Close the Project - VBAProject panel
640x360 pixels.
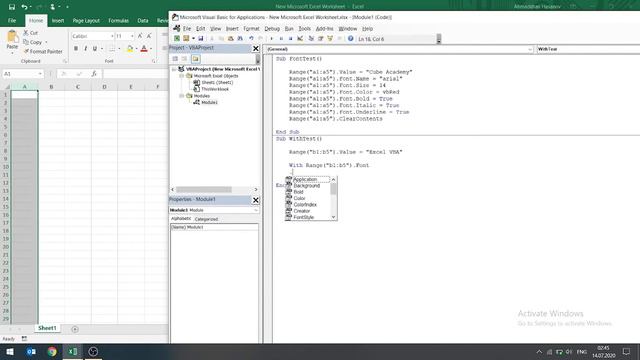pyautogui.click(x=256, y=48)
